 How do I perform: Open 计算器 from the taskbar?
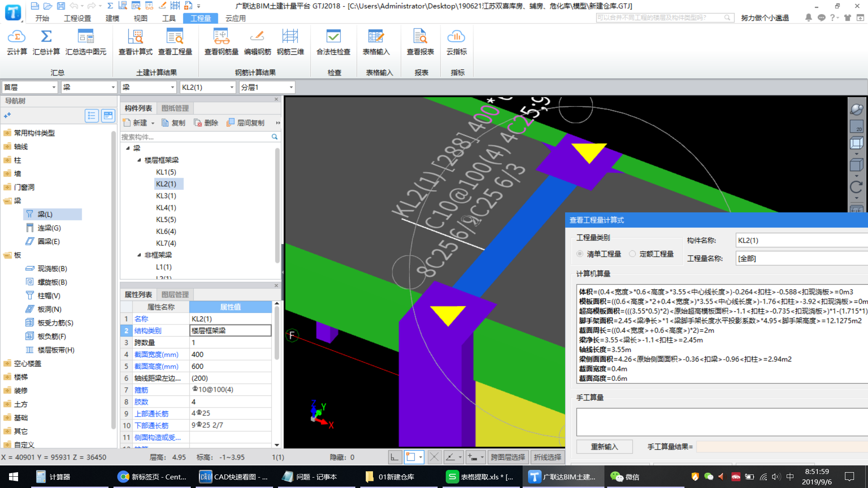point(54,477)
